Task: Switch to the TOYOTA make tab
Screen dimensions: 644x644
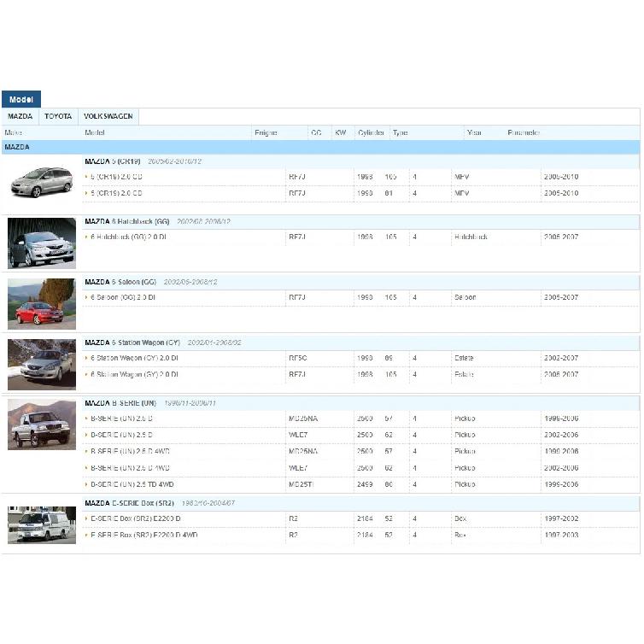Action: (x=58, y=116)
